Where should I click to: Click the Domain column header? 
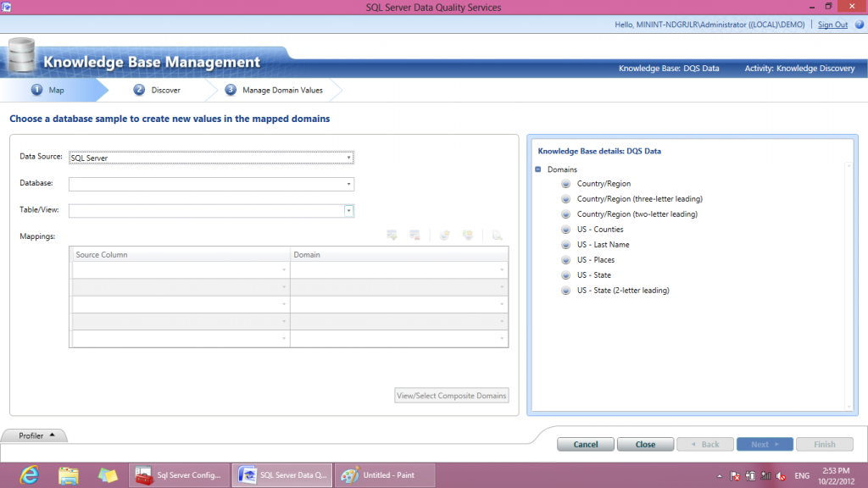(399, 254)
